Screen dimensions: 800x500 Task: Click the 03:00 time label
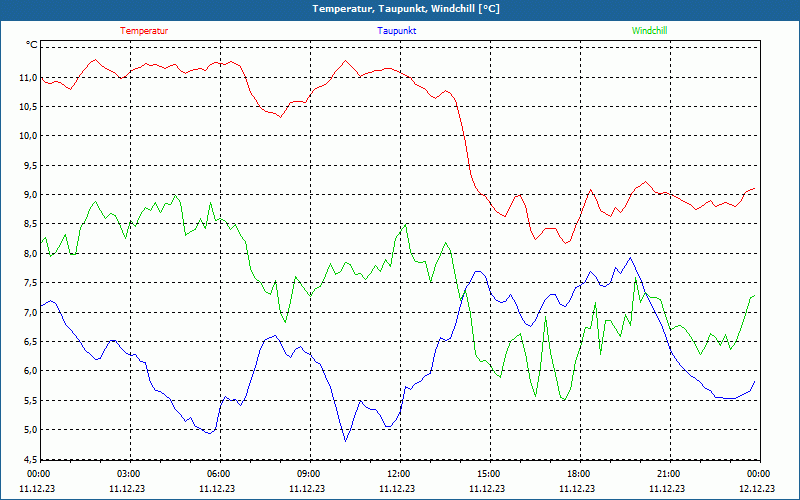127,474
